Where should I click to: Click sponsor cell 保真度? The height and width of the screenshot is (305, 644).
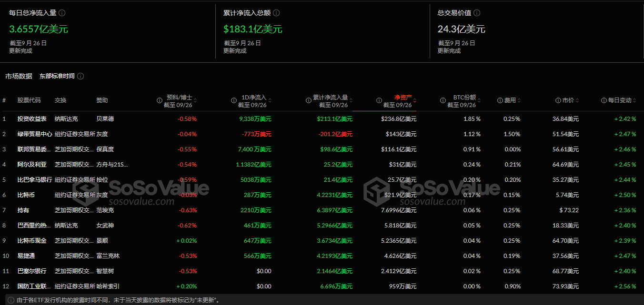tap(105, 149)
